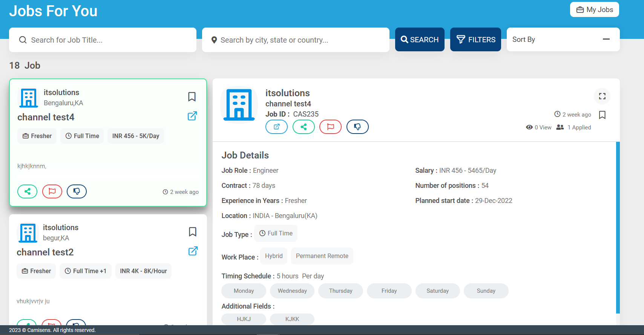Open channel test4 in a new tab
The height and width of the screenshot is (335, 644).
coord(192,116)
